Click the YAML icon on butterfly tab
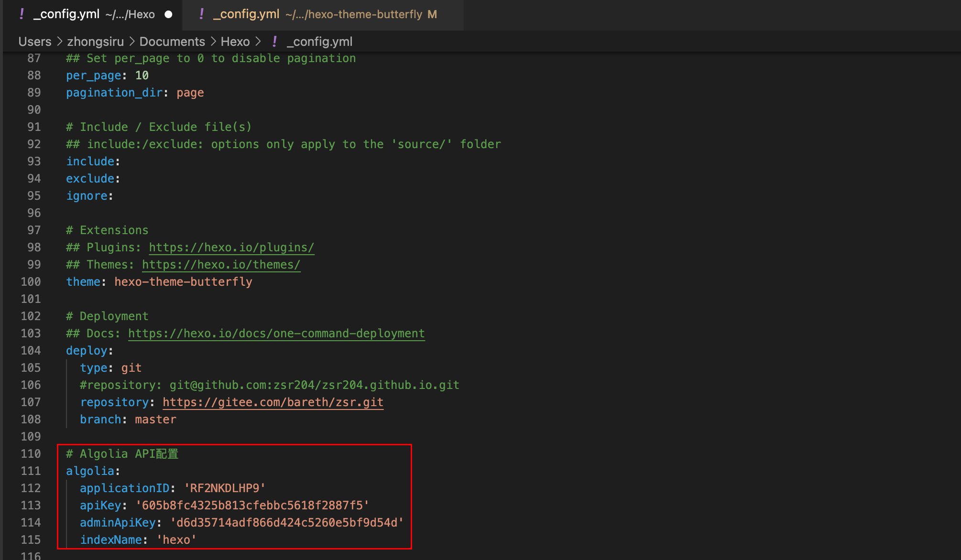Screen dimensions: 961x560 point(201,14)
